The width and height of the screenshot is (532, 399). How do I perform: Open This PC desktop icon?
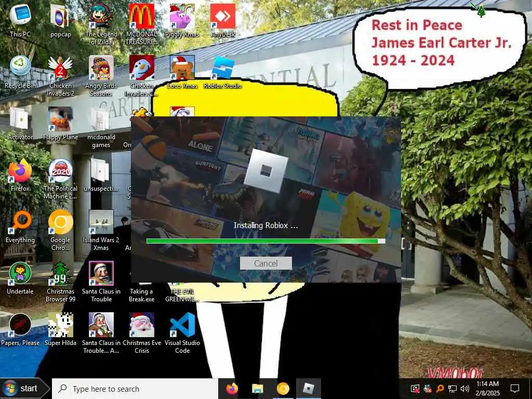20,20
